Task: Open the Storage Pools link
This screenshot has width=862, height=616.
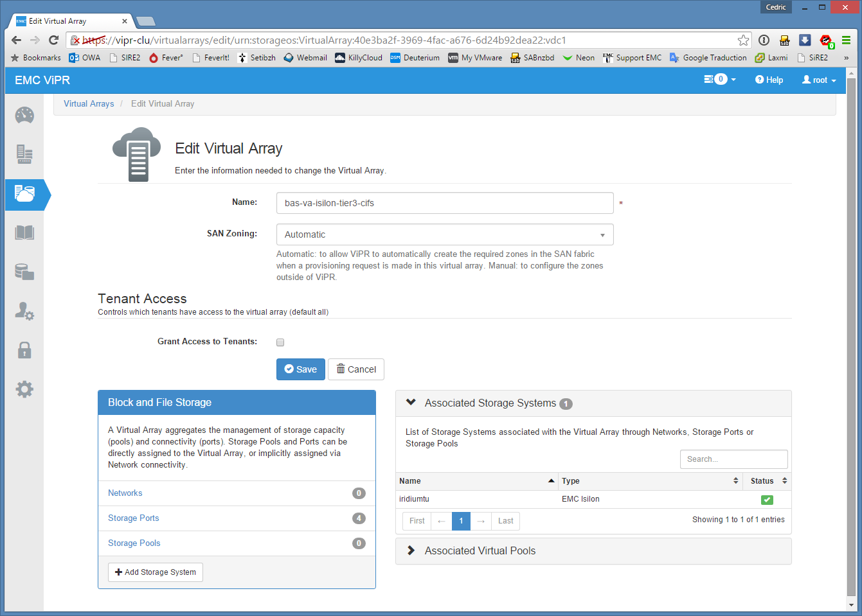Action: (x=134, y=543)
